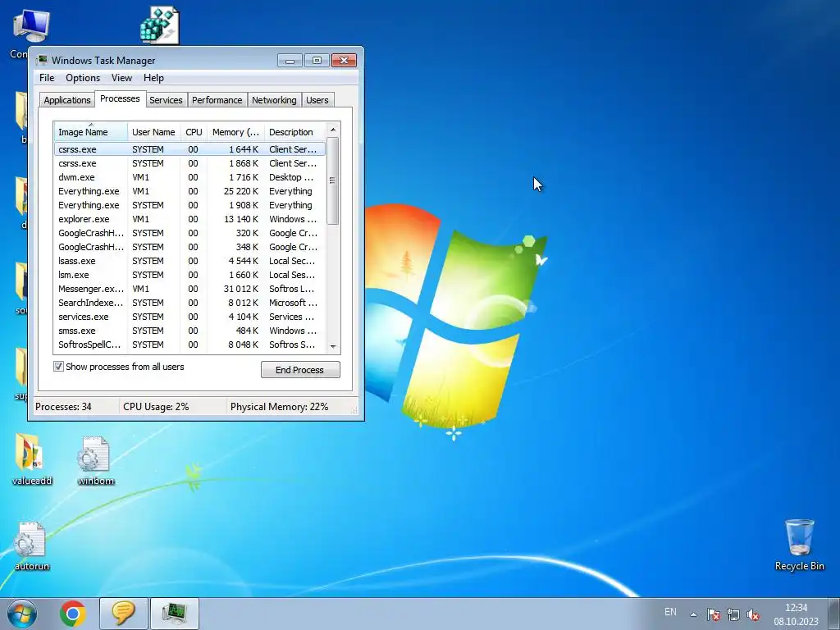Select the Processes tab
Viewport: 840px width, 630px height.
(120, 98)
